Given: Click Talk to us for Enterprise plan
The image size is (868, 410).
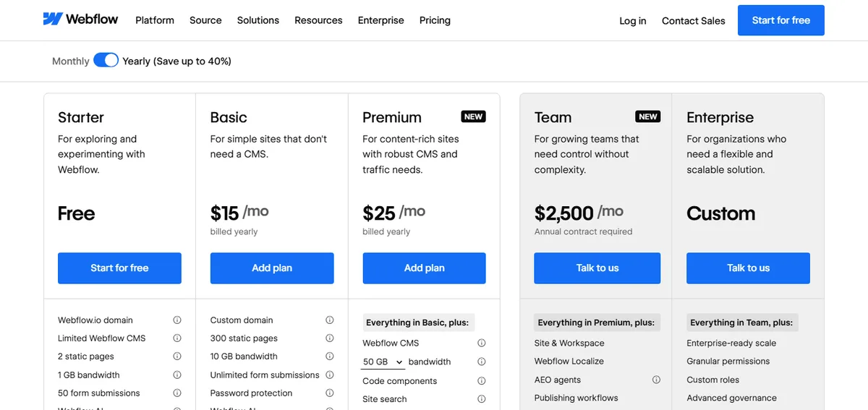Looking at the screenshot, I should coord(748,268).
